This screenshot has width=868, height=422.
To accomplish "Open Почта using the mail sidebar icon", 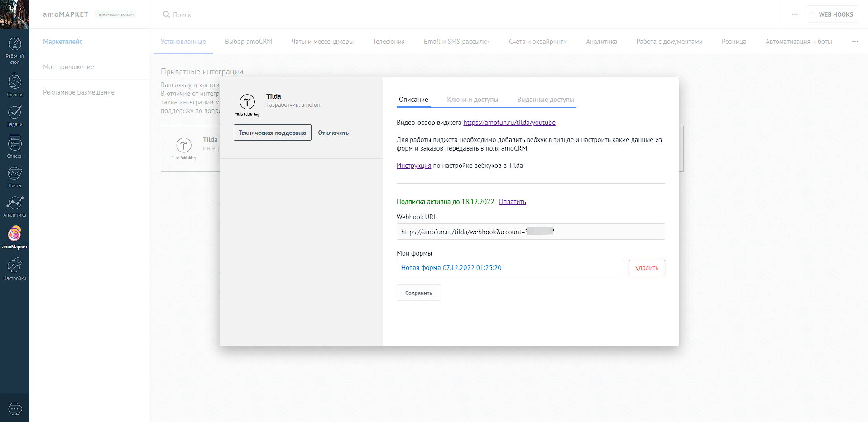I will coord(15,175).
